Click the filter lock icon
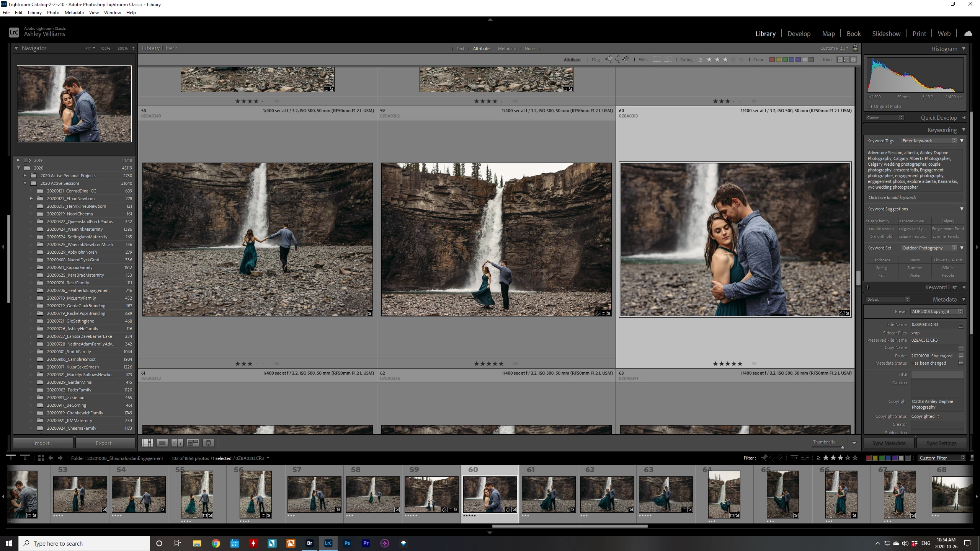This screenshot has height=551, width=980. click(x=855, y=48)
